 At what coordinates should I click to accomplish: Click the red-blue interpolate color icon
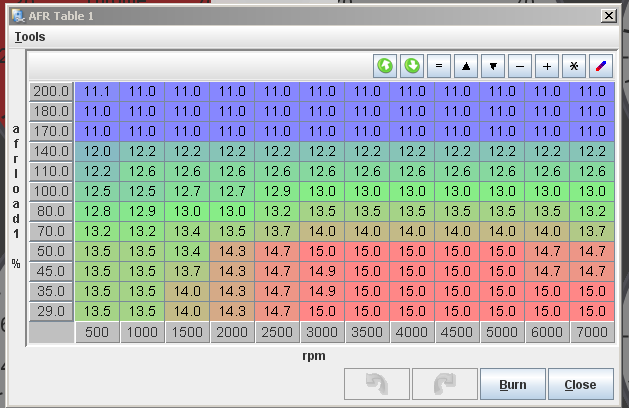(600, 66)
